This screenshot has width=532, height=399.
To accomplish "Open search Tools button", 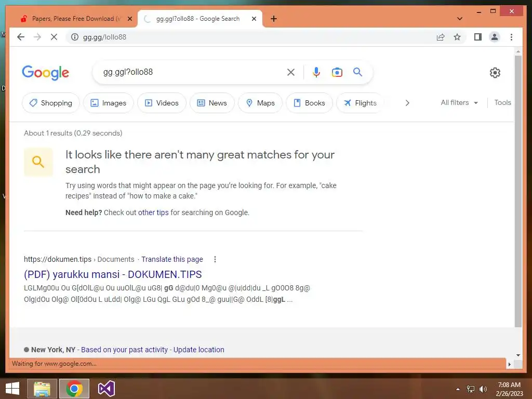I will pyautogui.click(x=502, y=102).
